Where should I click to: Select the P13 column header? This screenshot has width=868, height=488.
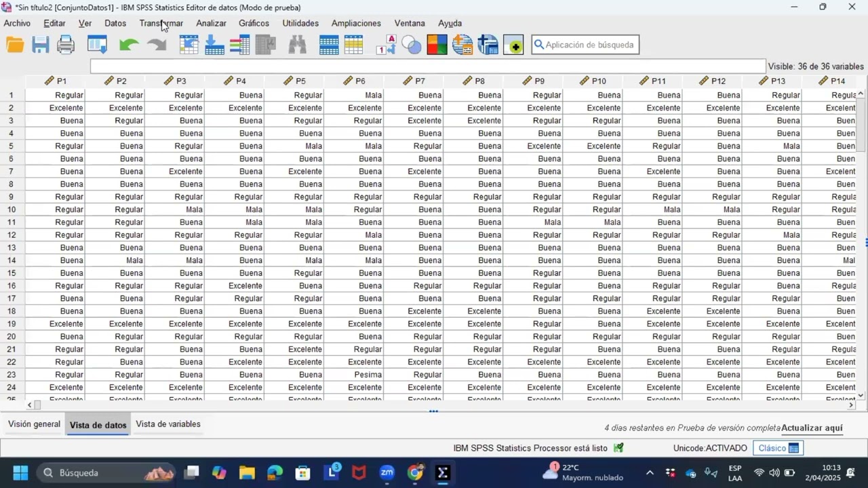[772, 81]
